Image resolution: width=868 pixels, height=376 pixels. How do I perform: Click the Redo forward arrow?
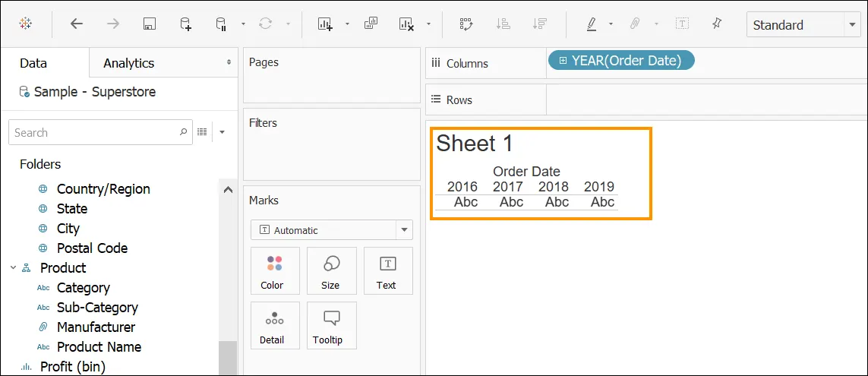pos(113,24)
